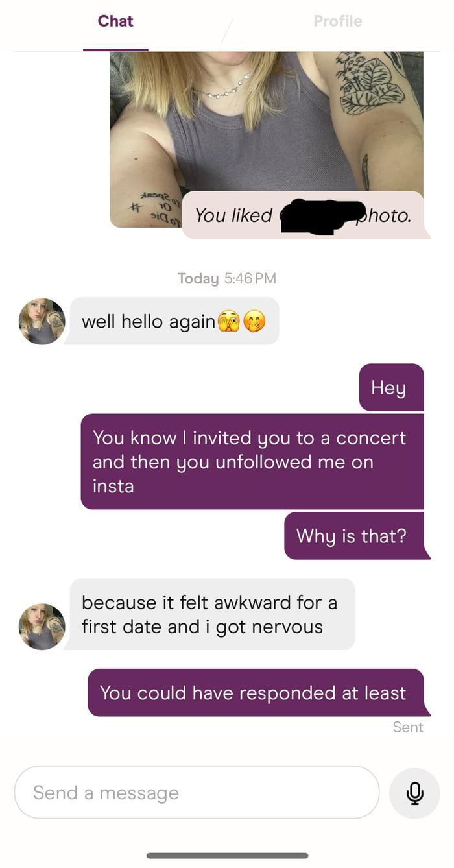Tap the avatar beside the 'first date' message
Screen dimensions: 454x868
tap(41, 614)
